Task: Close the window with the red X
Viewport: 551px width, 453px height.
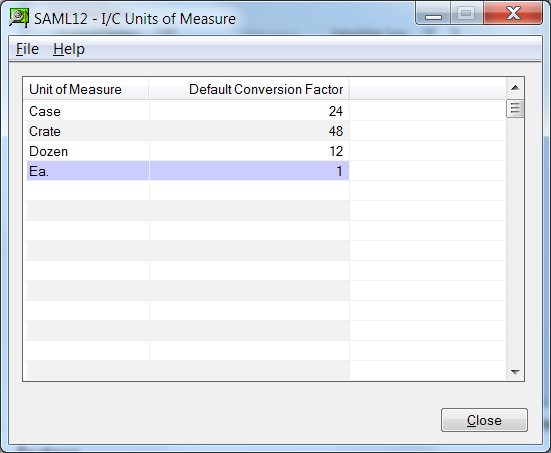Action: (513, 14)
